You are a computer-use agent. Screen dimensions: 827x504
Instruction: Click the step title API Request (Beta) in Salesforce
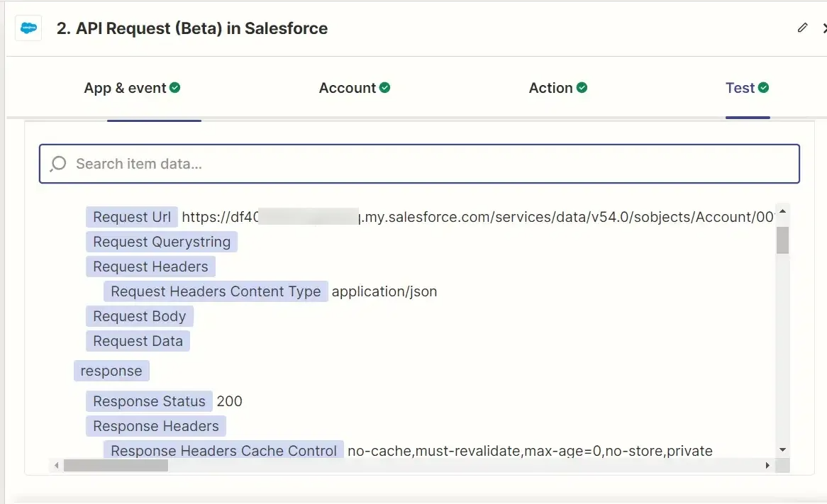coord(192,28)
